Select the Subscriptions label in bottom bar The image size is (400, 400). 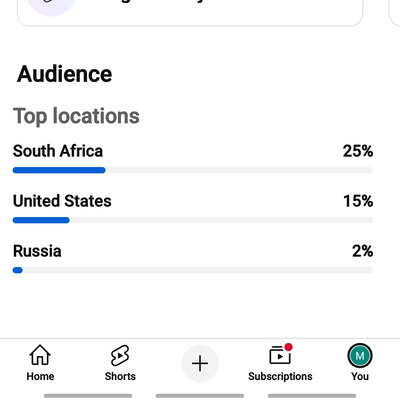coord(280,376)
